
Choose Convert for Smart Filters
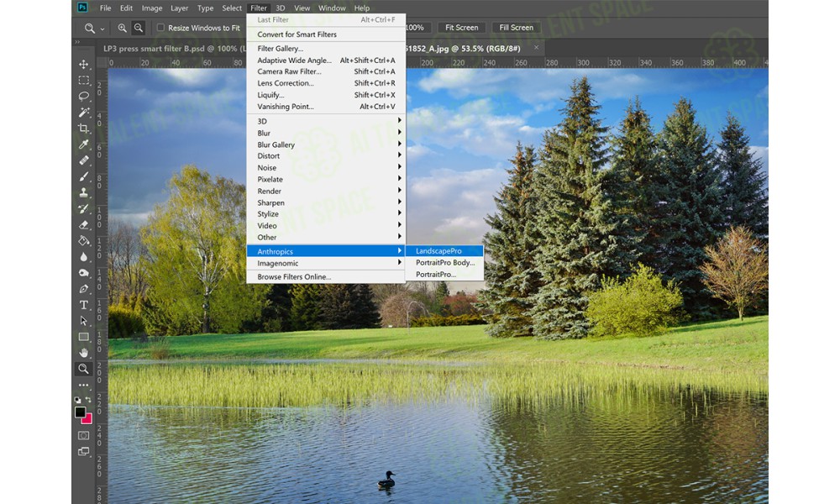click(x=326, y=34)
